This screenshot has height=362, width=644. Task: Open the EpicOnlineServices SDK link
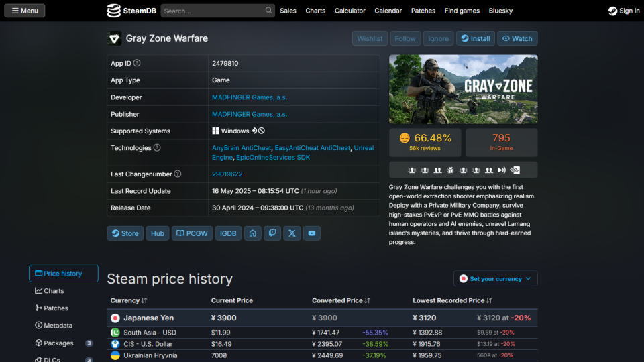coord(273,157)
